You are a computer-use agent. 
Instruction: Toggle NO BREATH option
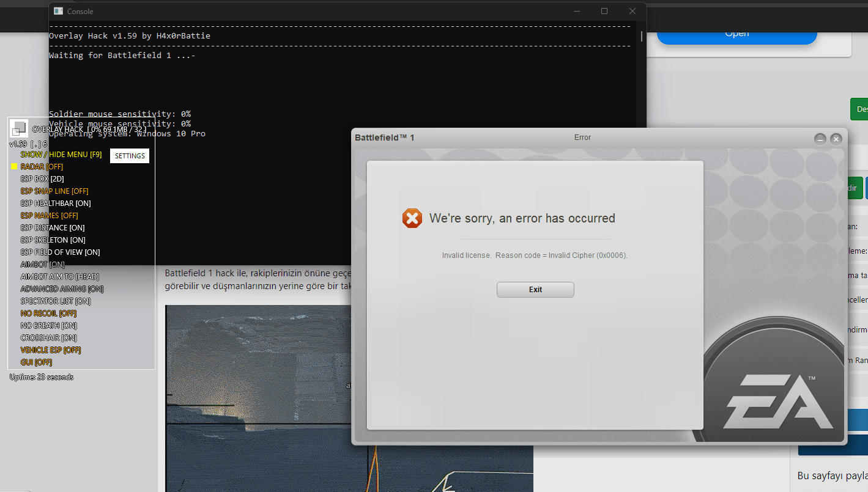pos(49,325)
